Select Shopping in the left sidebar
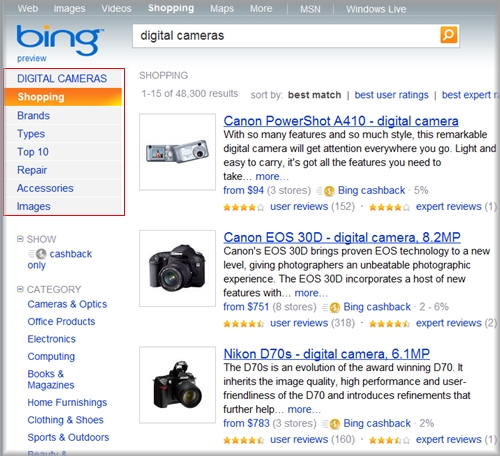The width and height of the screenshot is (500, 456). point(63,97)
